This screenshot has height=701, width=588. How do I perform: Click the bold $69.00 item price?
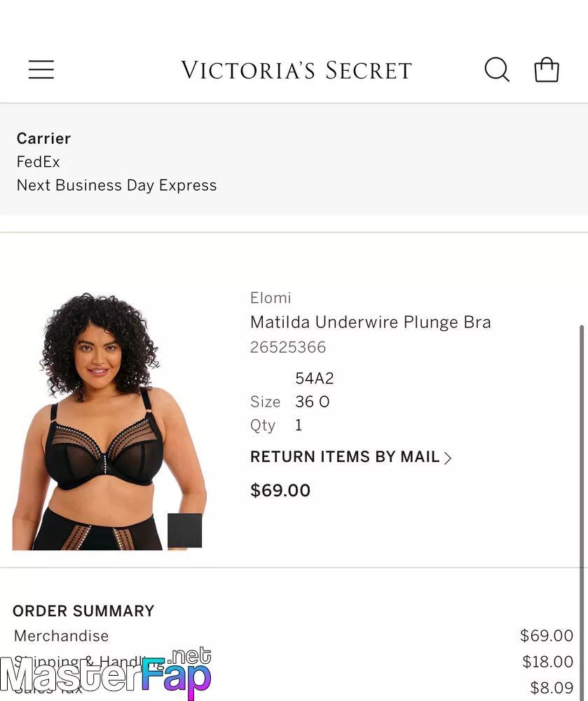coord(280,491)
